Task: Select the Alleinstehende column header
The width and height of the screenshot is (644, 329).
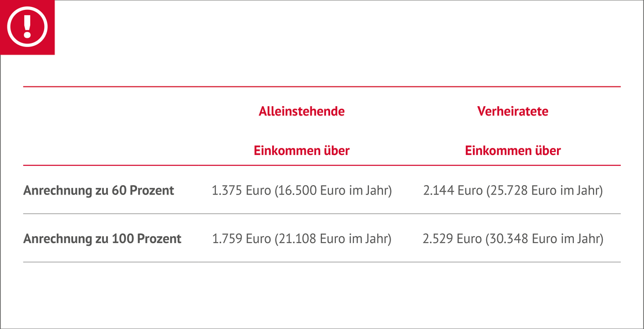Action: 301,111
